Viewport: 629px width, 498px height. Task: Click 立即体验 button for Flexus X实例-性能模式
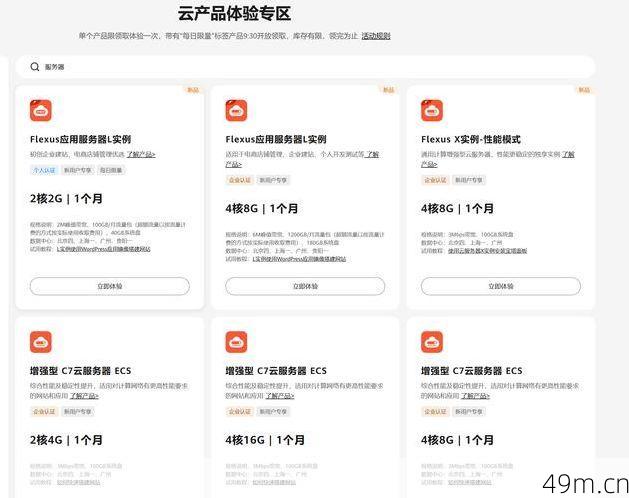coord(501,286)
